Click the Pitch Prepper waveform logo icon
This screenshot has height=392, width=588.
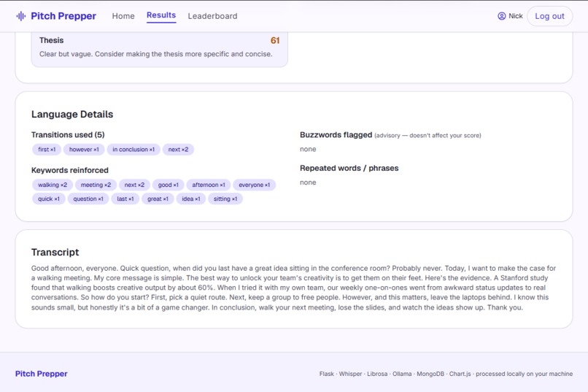point(21,16)
